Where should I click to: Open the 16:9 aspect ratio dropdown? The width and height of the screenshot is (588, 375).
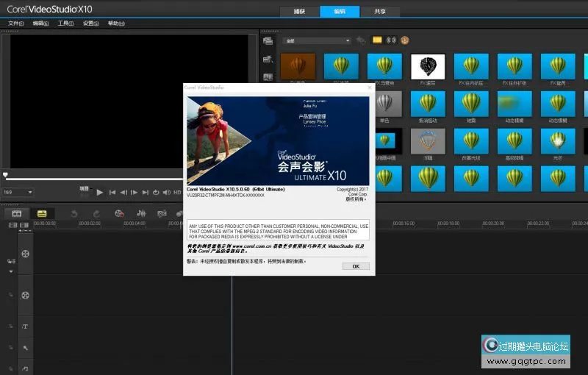coord(18,193)
